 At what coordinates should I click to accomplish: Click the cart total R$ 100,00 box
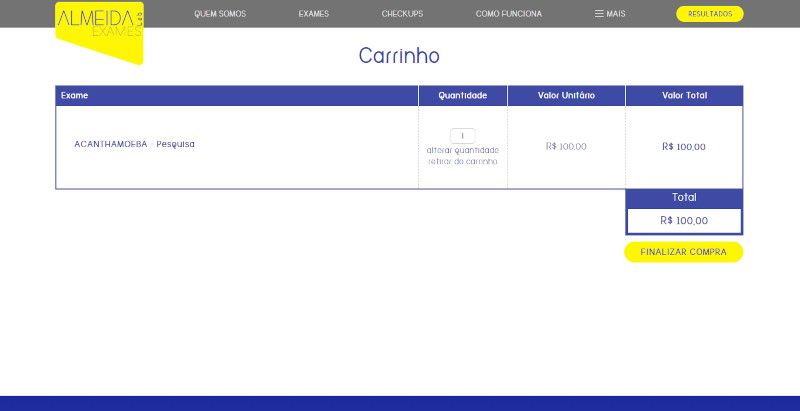coord(684,220)
